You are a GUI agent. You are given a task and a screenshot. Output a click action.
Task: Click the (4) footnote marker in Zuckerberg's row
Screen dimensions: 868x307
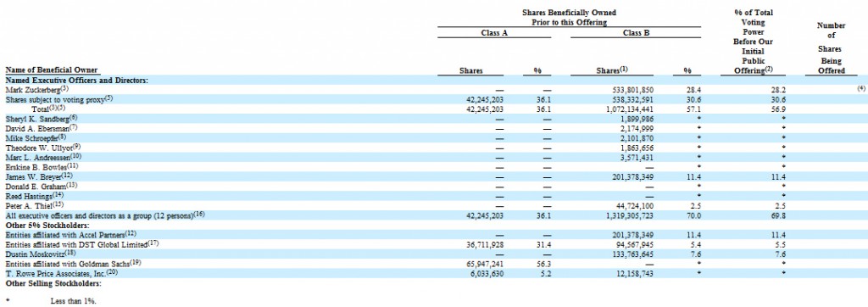tap(860, 89)
